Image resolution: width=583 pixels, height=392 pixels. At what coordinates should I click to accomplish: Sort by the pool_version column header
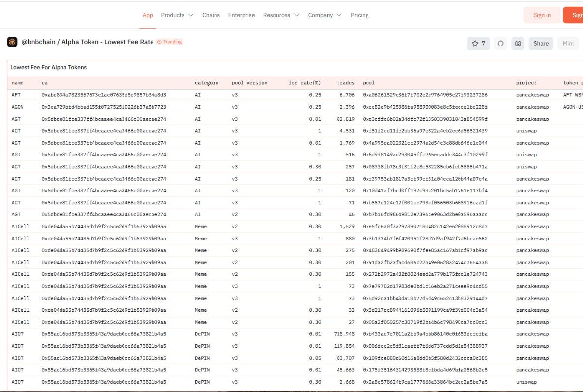(x=249, y=83)
